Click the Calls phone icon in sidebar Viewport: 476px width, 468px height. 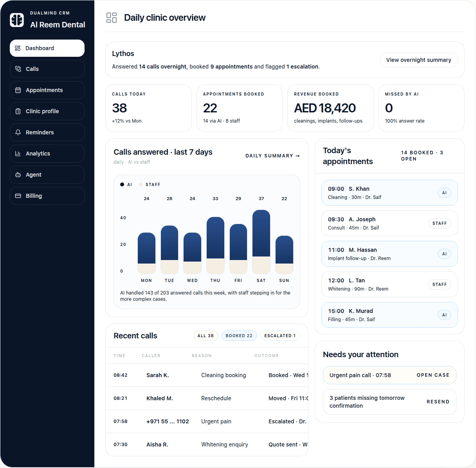coord(18,69)
